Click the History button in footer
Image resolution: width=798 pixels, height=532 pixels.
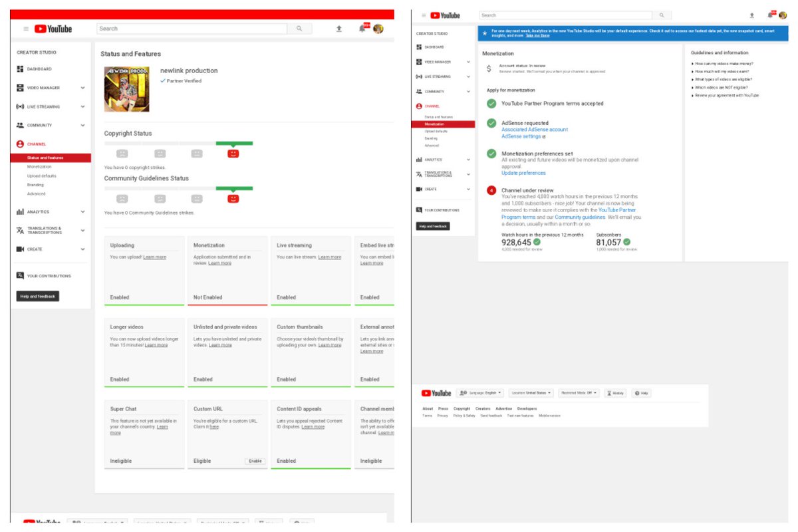616,393
